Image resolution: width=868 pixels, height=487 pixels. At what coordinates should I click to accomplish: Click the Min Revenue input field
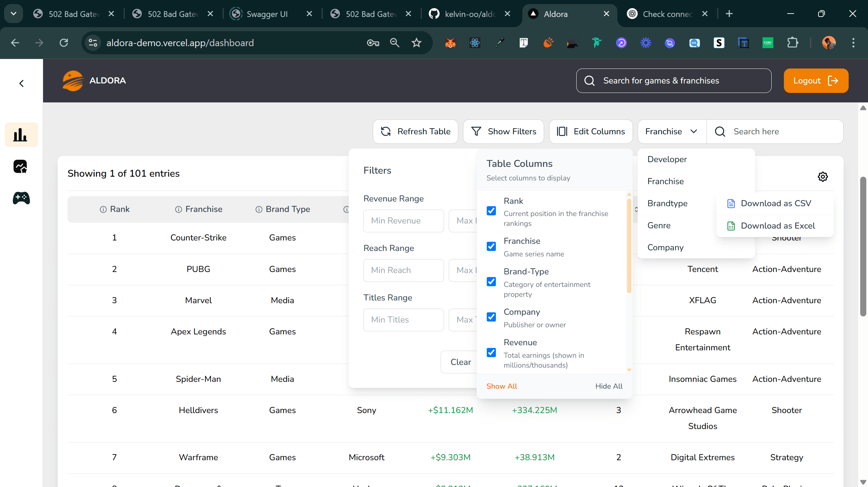pos(403,220)
